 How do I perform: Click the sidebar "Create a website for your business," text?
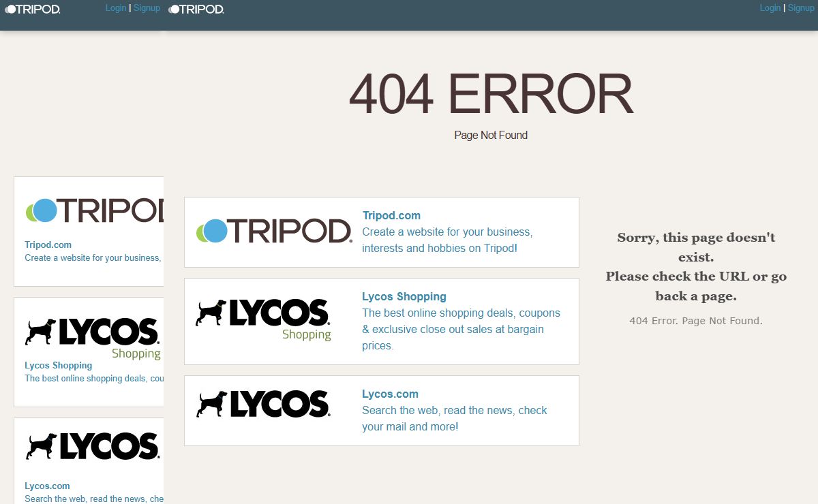(93, 257)
